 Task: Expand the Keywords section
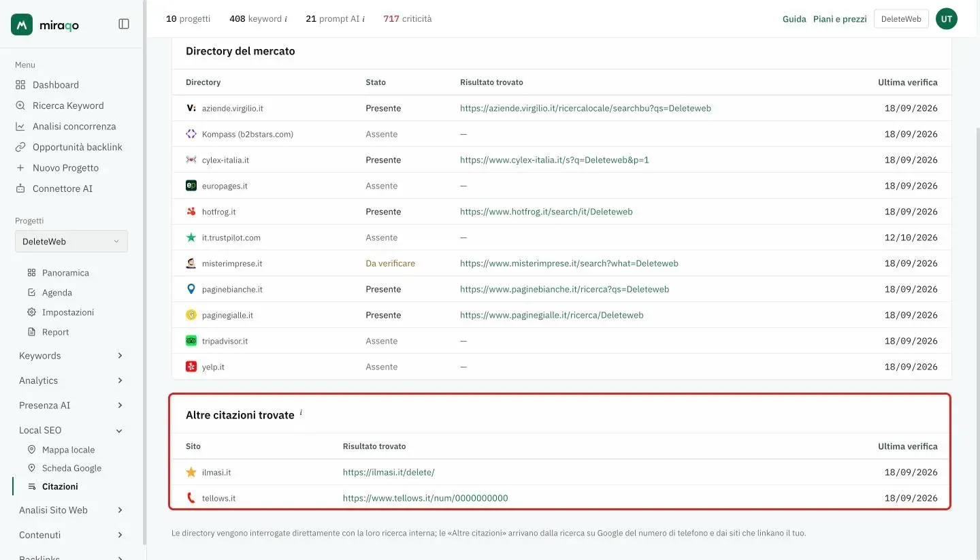(x=71, y=356)
